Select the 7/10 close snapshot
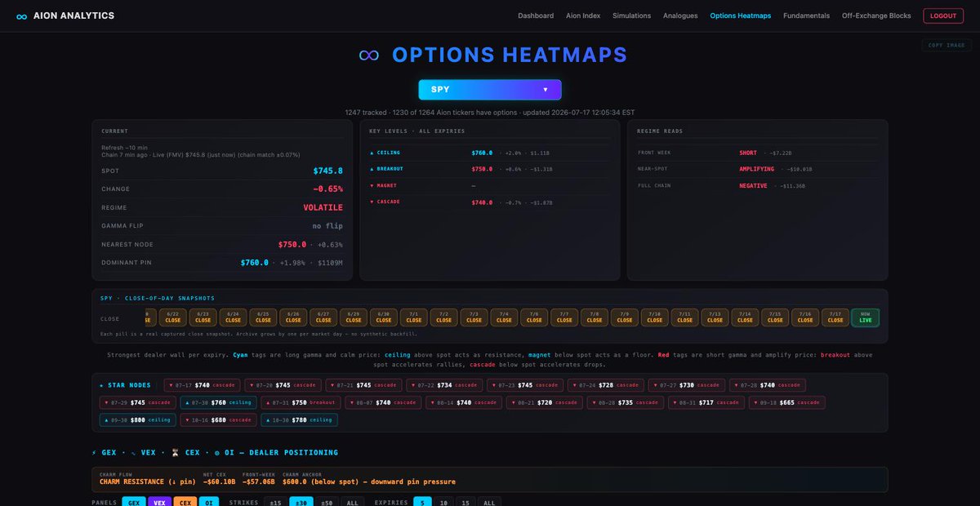The image size is (980, 506). click(x=655, y=317)
